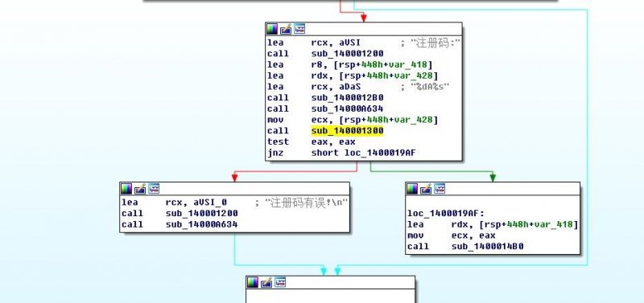Select the highlighted sub_140001300 operand

click(347, 131)
